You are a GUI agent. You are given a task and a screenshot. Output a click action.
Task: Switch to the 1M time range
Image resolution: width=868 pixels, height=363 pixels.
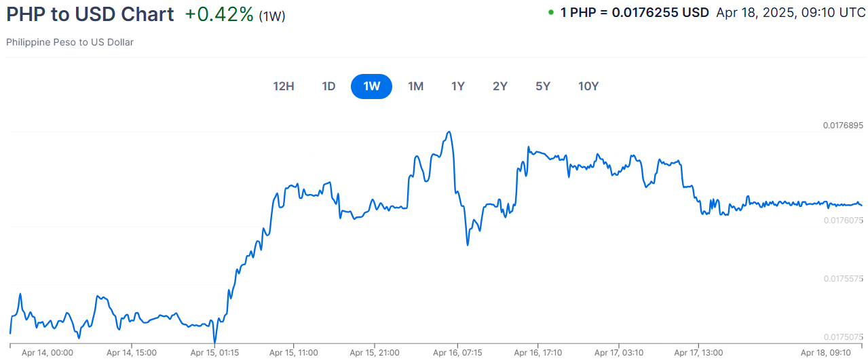(x=415, y=86)
